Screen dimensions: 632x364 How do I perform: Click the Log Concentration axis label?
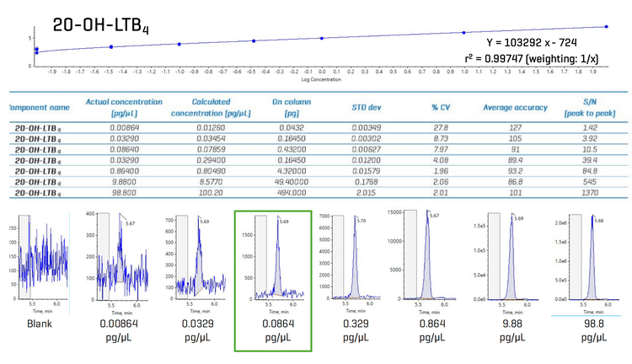point(322,81)
